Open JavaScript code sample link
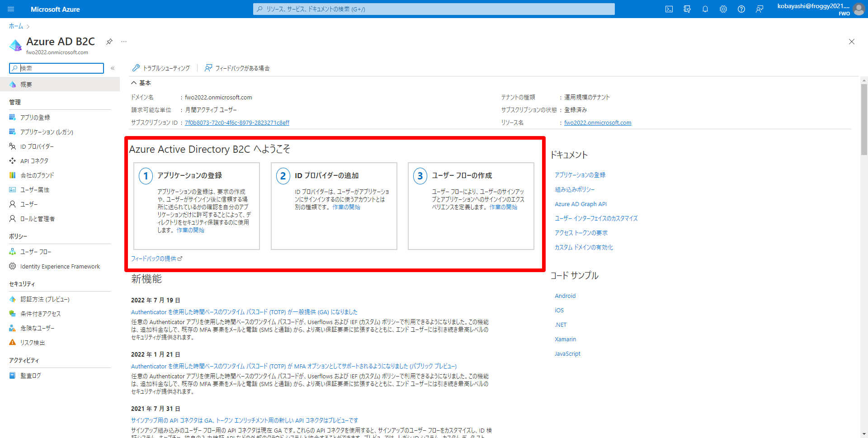868x438 pixels. coord(567,354)
